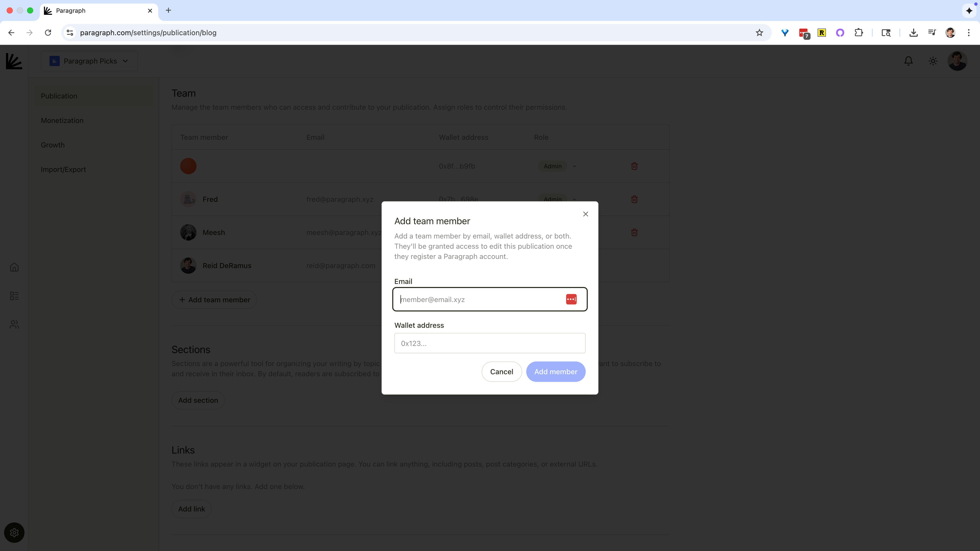Select the Import/Export settings tab
This screenshot has width=980, height=551.
[63, 170]
